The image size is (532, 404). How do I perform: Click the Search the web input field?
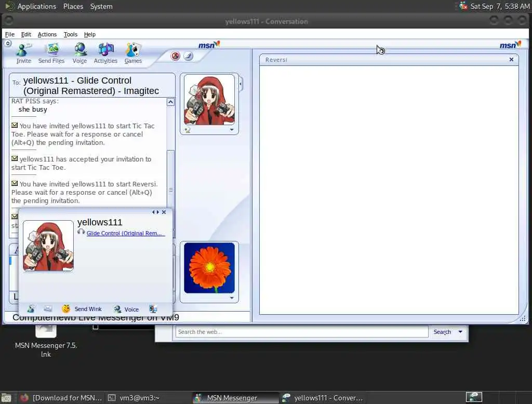pos(302,332)
